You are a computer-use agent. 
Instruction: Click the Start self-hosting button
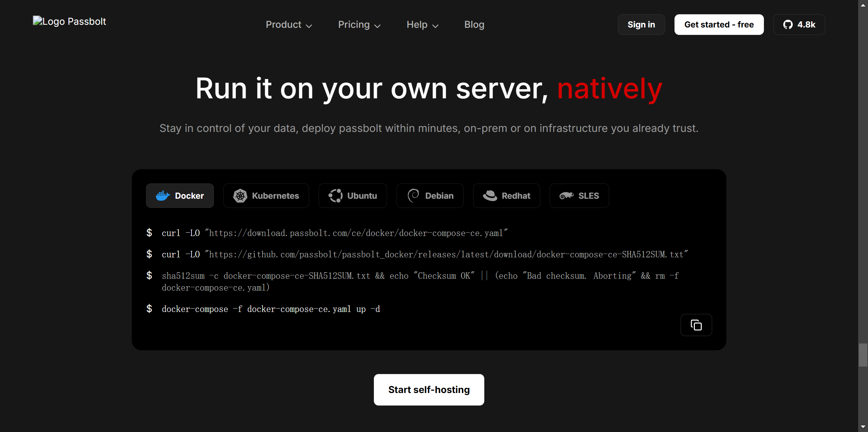[429, 390]
